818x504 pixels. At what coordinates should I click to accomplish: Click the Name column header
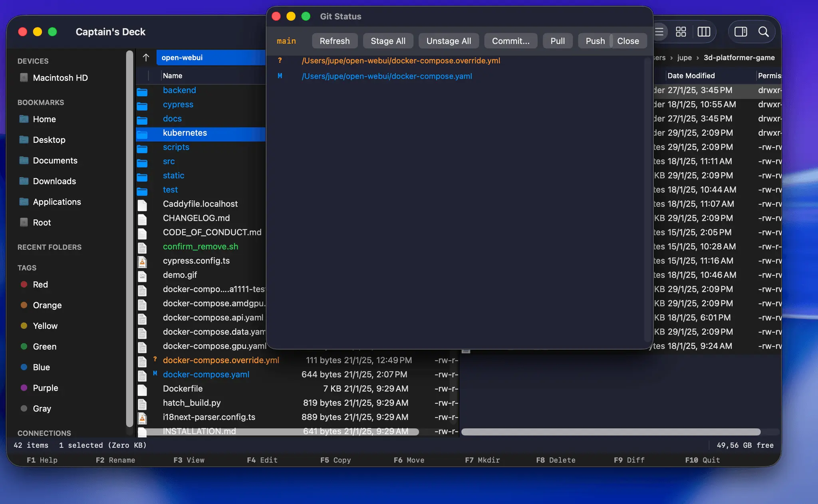[x=173, y=76]
